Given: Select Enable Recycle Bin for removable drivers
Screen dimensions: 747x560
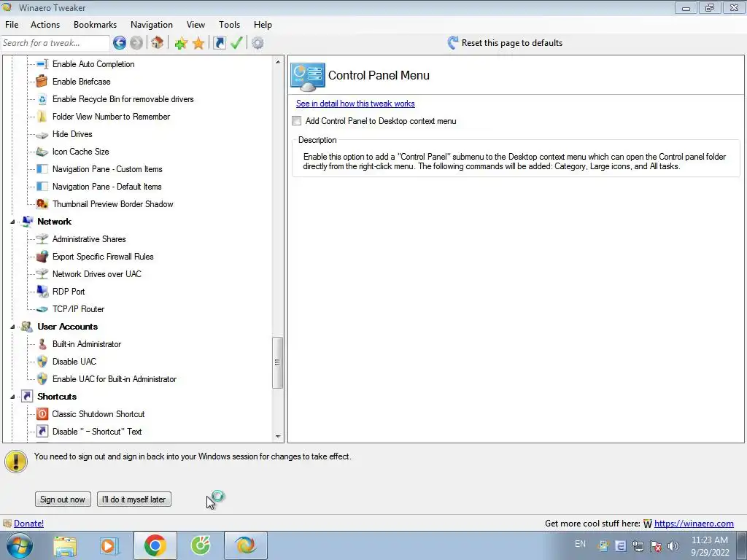Looking at the screenshot, I should point(123,99).
